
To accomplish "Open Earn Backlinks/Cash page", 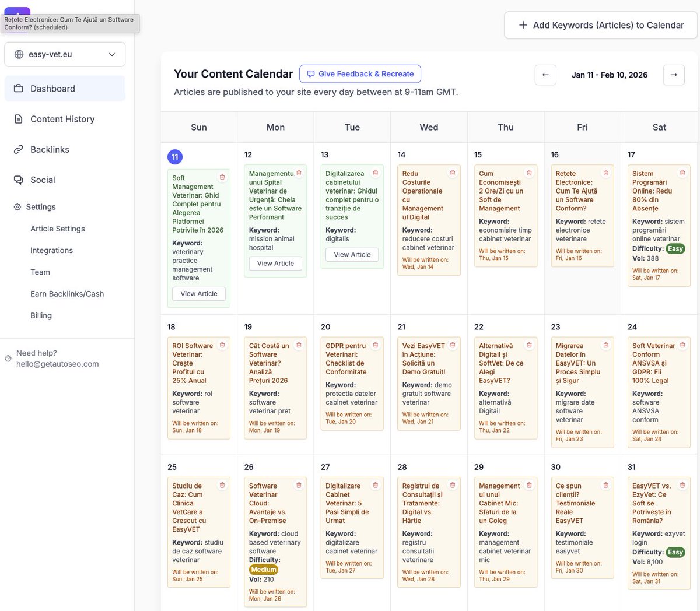I will pyautogui.click(x=67, y=294).
